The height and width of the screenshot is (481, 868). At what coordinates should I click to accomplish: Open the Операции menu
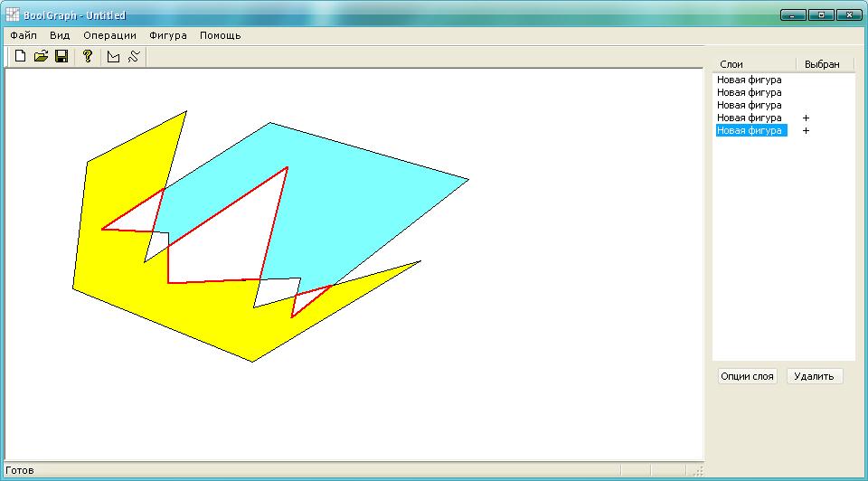pos(109,35)
